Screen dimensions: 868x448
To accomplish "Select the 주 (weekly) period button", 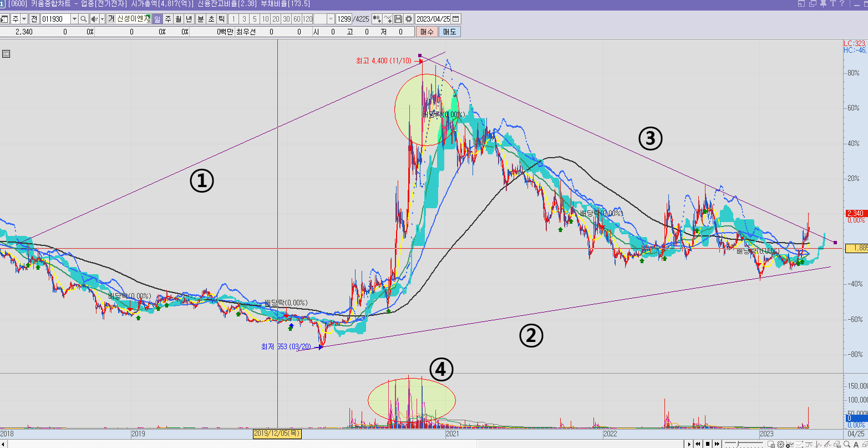I will [x=168, y=19].
